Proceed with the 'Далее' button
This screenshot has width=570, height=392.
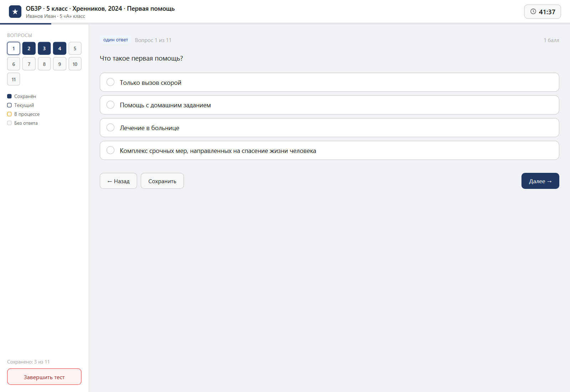[x=540, y=181]
